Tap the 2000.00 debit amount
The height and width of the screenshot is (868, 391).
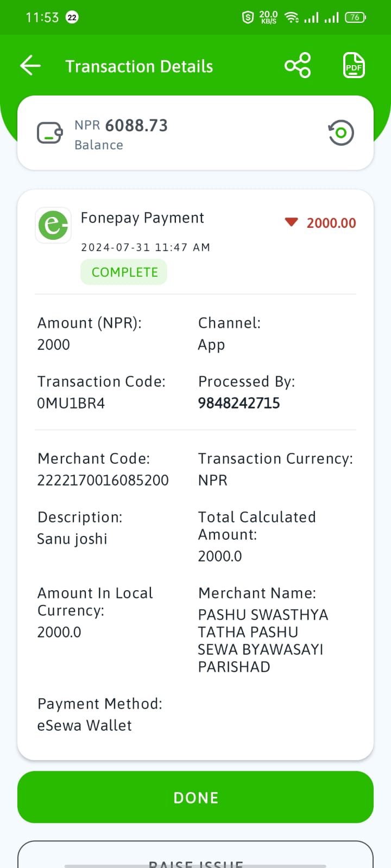(x=331, y=223)
